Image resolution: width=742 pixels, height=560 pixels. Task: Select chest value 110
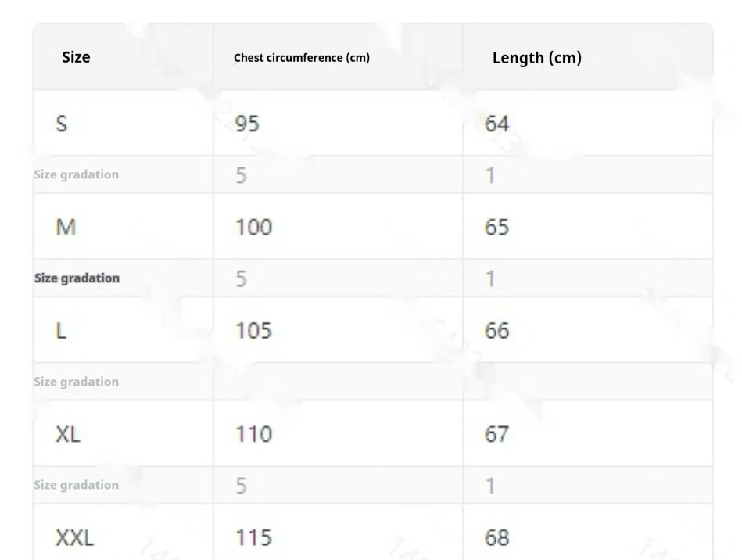253,434
